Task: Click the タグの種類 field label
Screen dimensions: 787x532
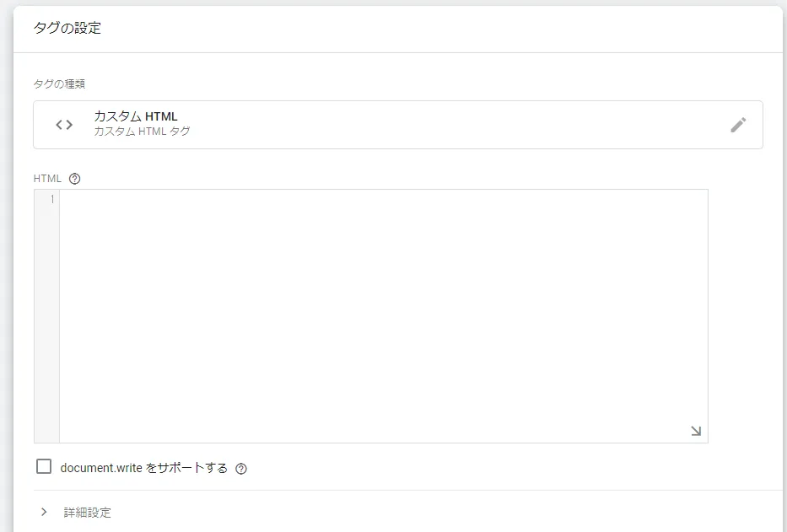Action: [x=59, y=83]
